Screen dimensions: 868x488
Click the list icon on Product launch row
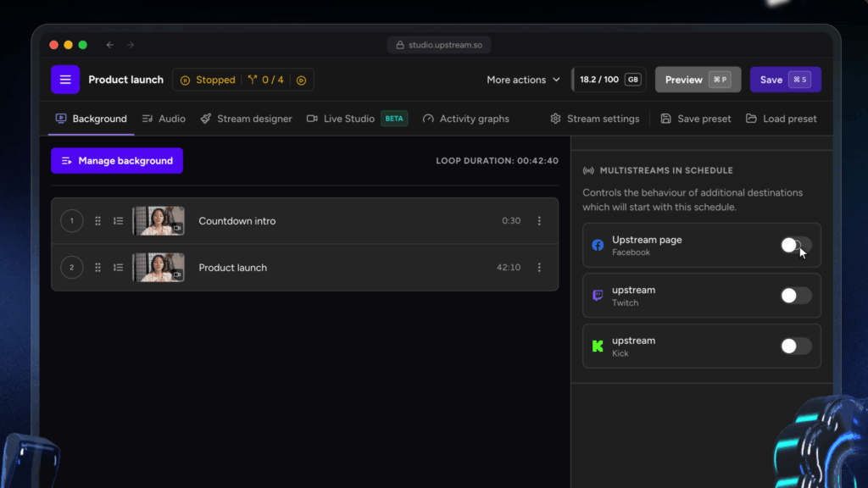[118, 267]
